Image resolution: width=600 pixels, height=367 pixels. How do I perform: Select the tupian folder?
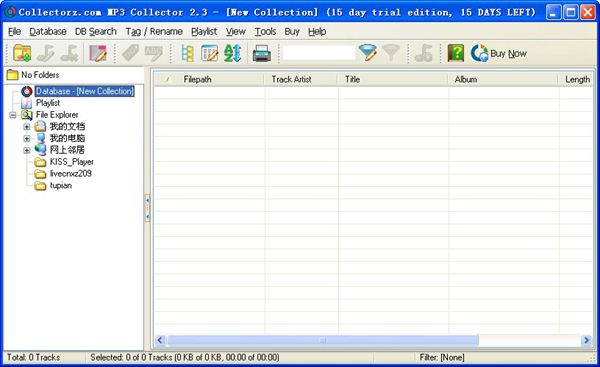point(61,186)
